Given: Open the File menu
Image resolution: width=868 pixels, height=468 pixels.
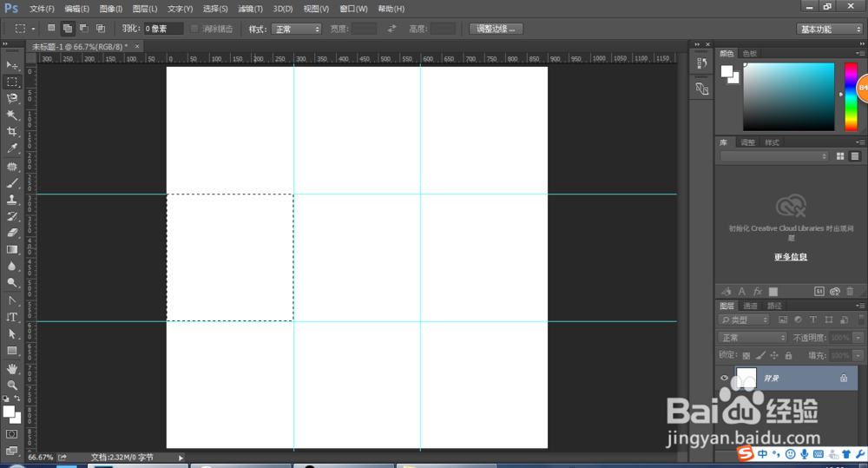Looking at the screenshot, I should pos(42,9).
